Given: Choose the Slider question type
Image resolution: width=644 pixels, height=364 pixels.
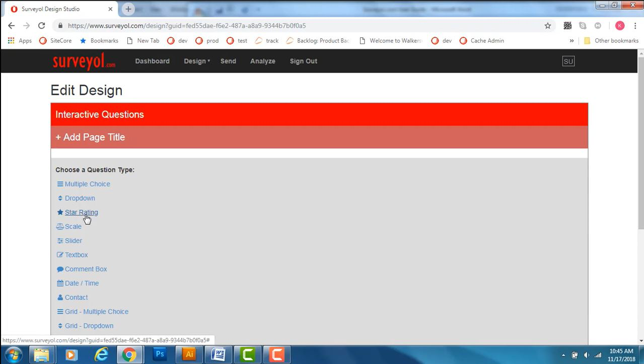Looking at the screenshot, I should click(x=74, y=240).
